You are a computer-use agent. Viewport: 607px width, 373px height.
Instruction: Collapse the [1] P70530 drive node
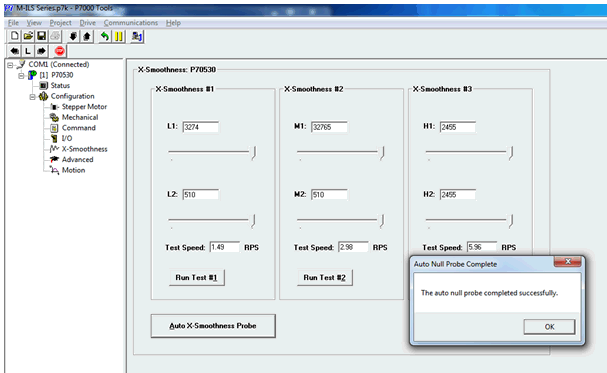pos(22,75)
